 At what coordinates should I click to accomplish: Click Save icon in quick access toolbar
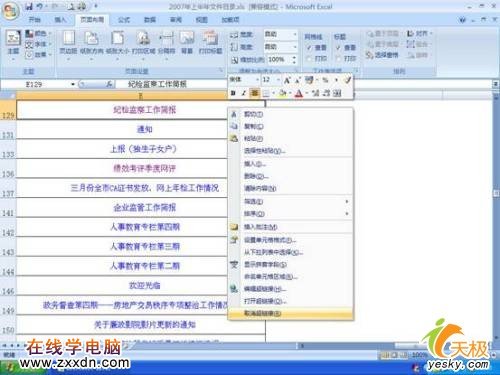click(29, 6)
